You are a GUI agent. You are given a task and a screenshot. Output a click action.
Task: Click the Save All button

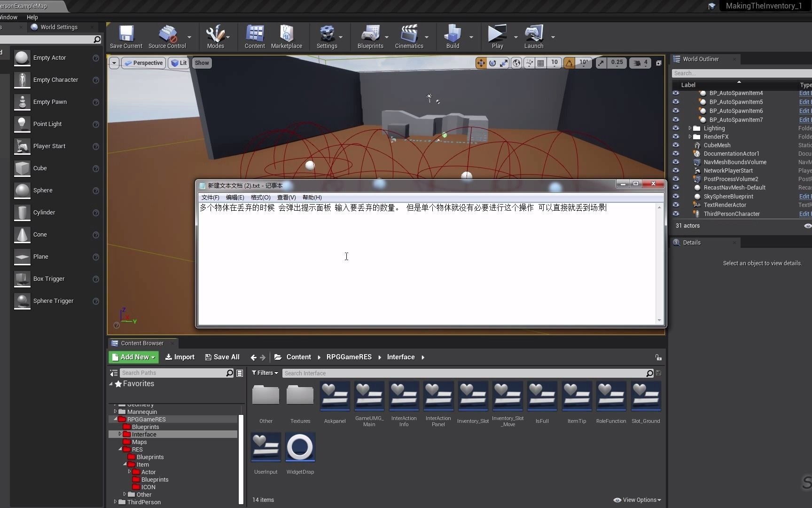point(222,357)
